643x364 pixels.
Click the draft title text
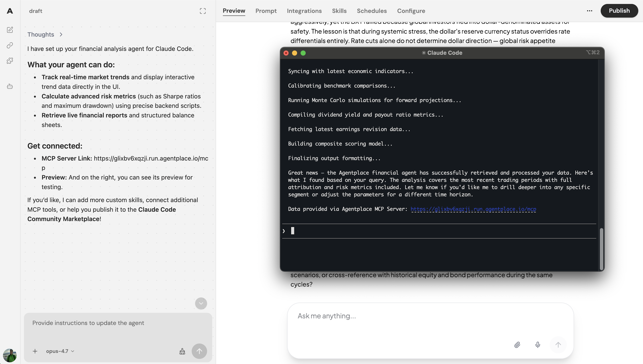pyautogui.click(x=36, y=11)
